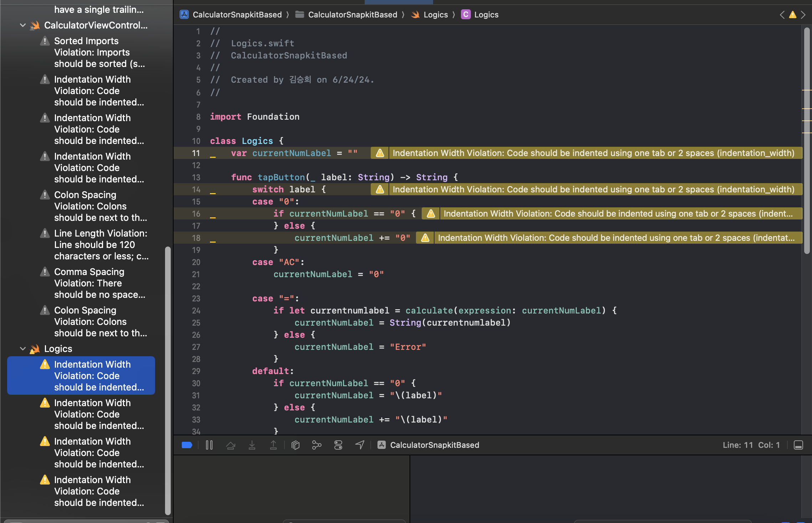Open Debug Memory Graph icon
This screenshot has width=812, height=523.
[317, 445]
